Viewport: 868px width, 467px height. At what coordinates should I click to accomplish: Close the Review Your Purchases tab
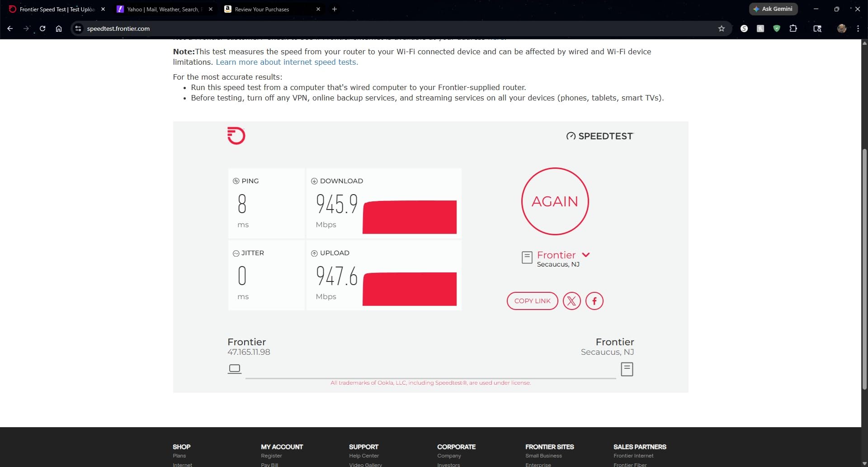coord(318,9)
